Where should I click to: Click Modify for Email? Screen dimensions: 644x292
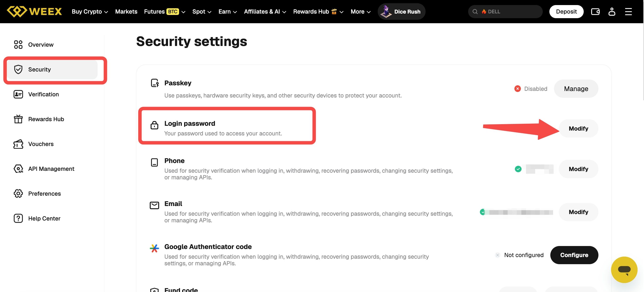pyautogui.click(x=578, y=212)
